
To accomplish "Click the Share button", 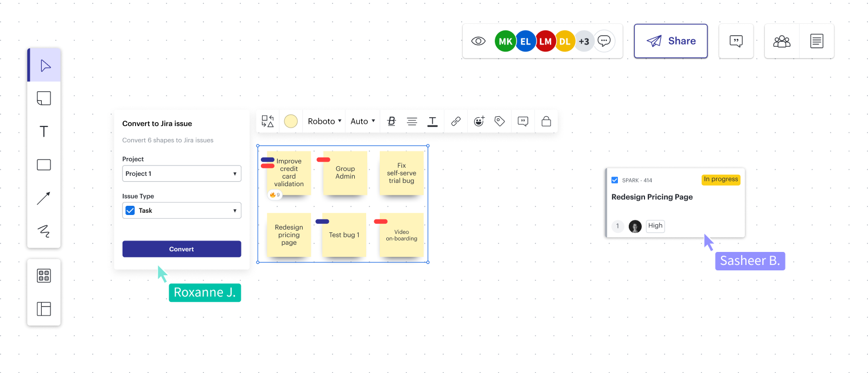I will 671,41.
